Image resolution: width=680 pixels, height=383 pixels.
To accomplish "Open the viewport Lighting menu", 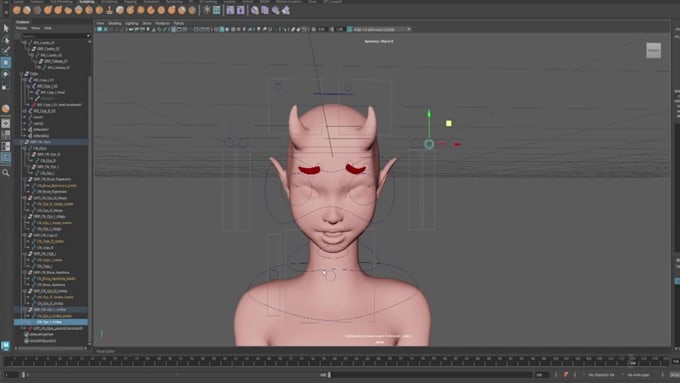I will coord(131,23).
